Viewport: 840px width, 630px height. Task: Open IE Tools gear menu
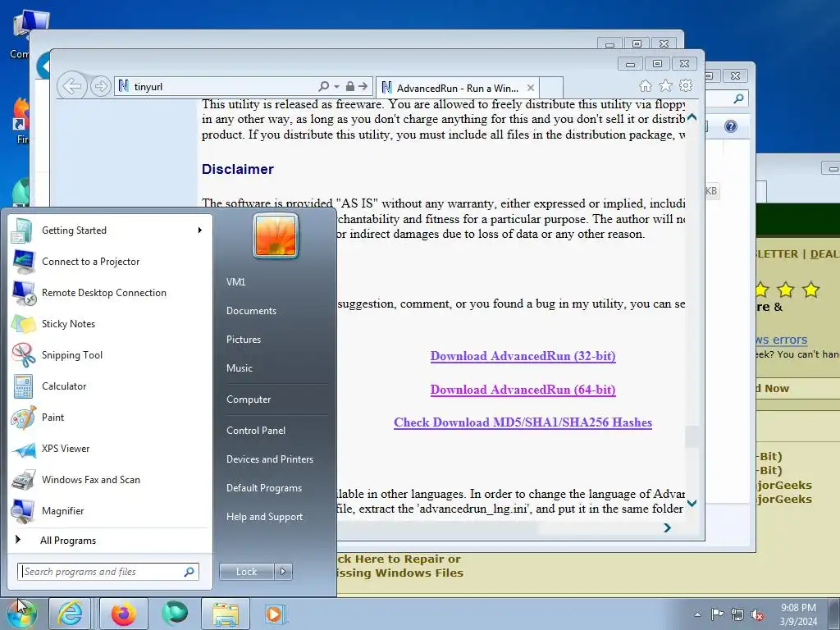pos(686,85)
